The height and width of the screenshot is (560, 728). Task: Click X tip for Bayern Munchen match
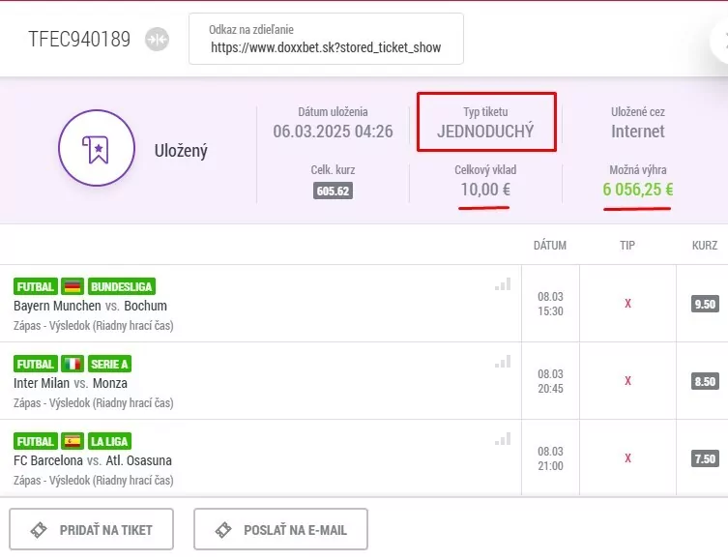click(627, 304)
